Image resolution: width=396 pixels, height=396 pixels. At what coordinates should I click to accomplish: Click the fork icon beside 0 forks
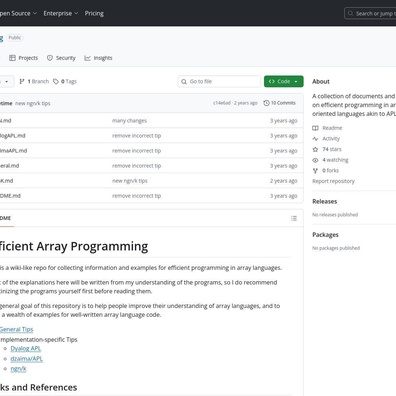pyautogui.click(x=315, y=171)
